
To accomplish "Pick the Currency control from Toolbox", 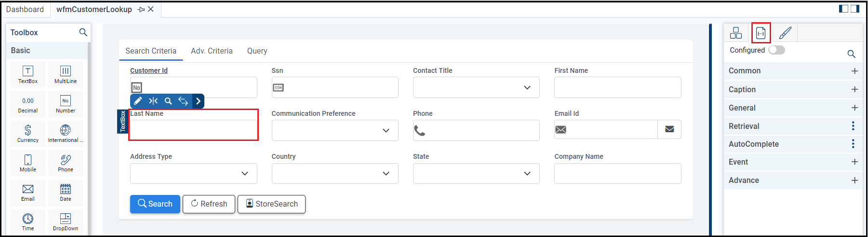I will 28,133.
